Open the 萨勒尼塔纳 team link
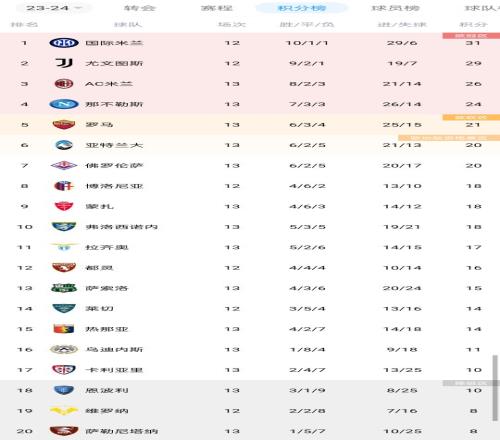Screen dimensions: 500x440 tap(122, 431)
